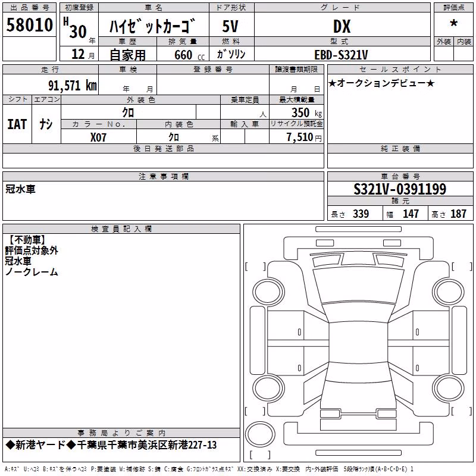Click car name ハイゼットカーゴ

click(152, 26)
